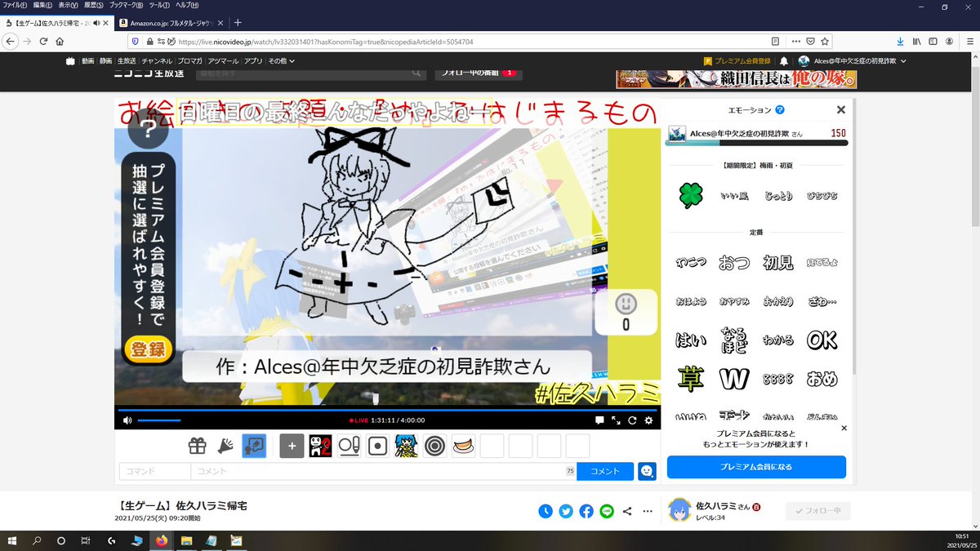Send the おはよう emotion stamp

(x=691, y=301)
